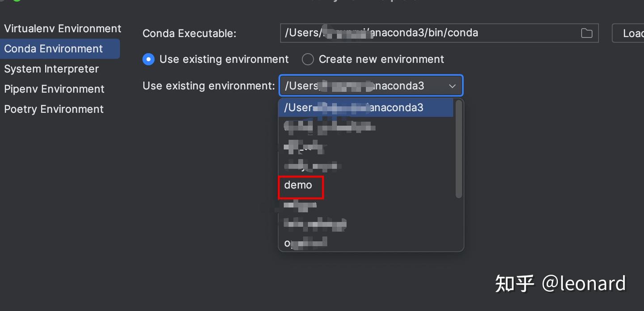This screenshot has height=311, width=644.
Task: Switch to Poetry Environment settings
Action: point(54,109)
